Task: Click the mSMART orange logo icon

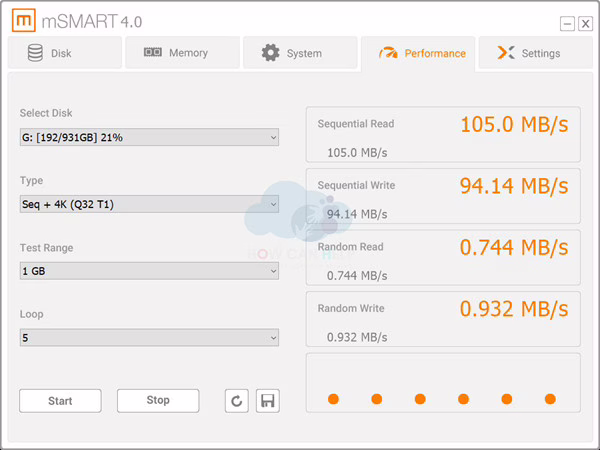Action: coord(24,20)
